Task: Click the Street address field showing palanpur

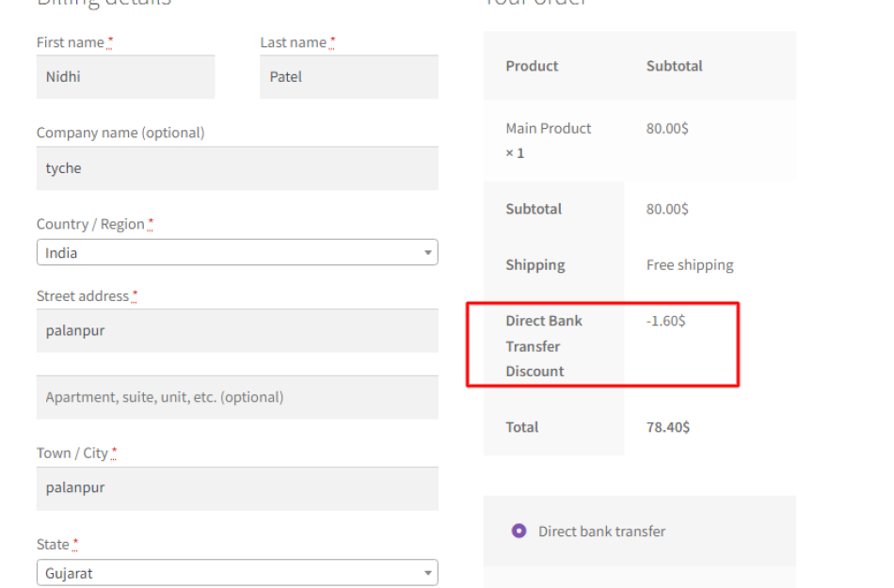Action: click(x=236, y=330)
